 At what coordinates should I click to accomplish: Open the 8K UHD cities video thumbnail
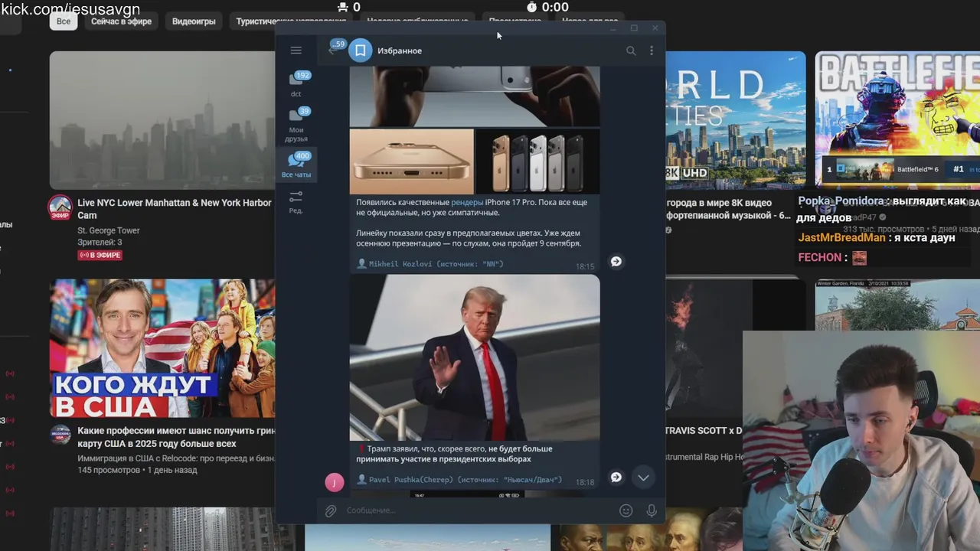735,120
